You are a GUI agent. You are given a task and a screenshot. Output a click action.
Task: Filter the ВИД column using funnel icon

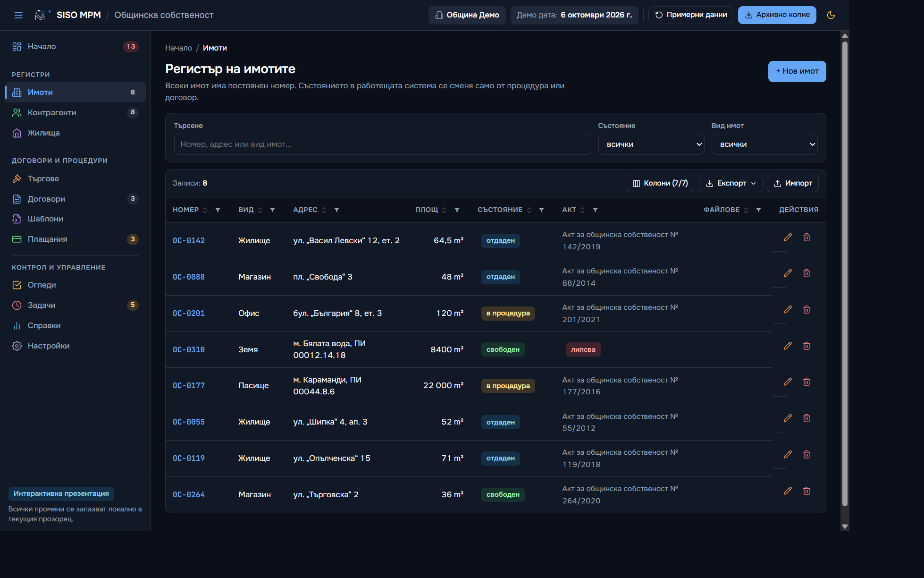tap(272, 210)
